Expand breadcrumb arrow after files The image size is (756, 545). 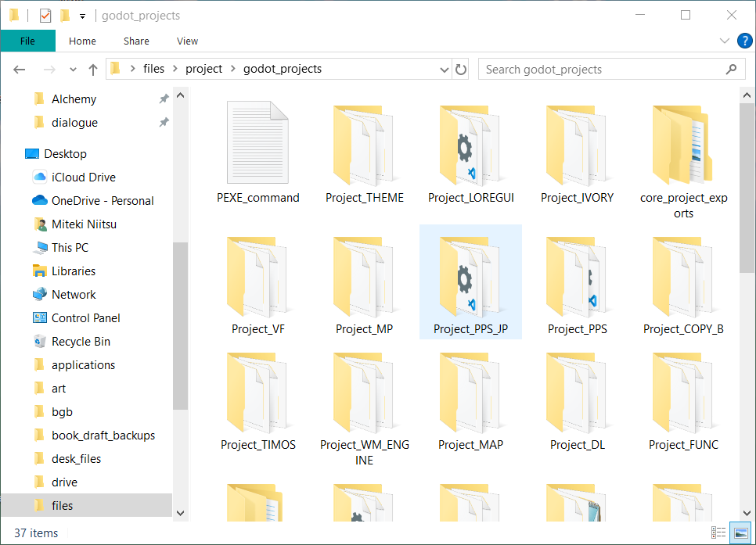[175, 69]
